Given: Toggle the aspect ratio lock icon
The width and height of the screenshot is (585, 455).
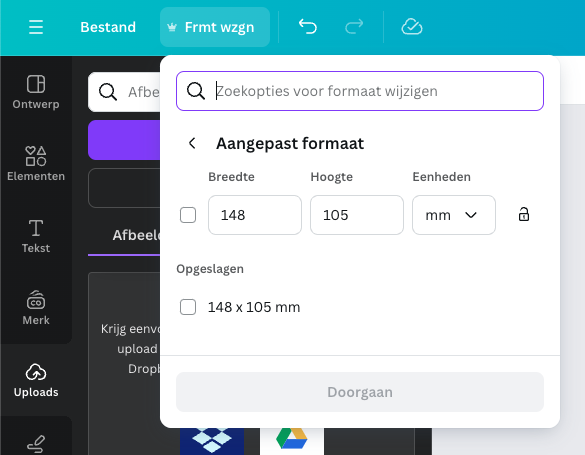Looking at the screenshot, I should point(524,214).
